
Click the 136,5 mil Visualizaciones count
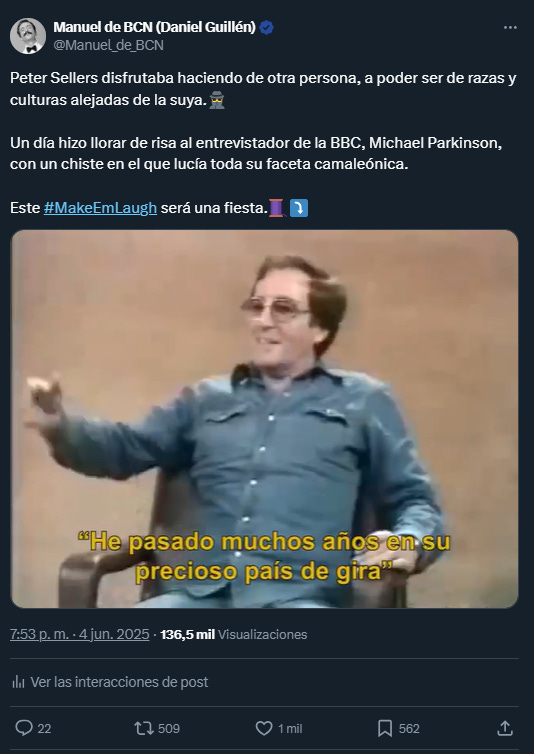(233, 634)
